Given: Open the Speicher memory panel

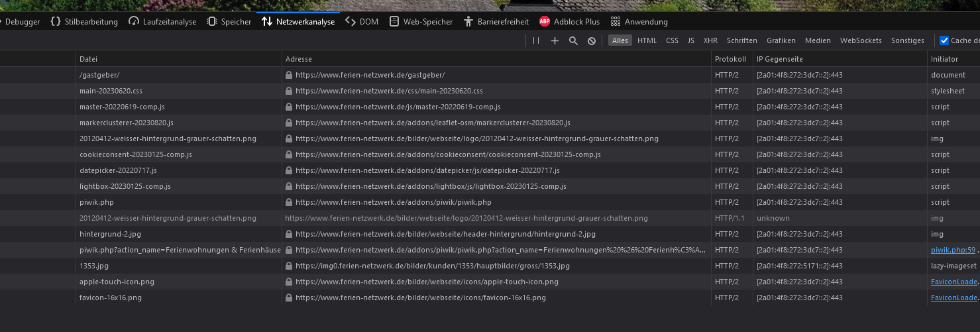Looking at the screenshot, I should tap(229, 22).
